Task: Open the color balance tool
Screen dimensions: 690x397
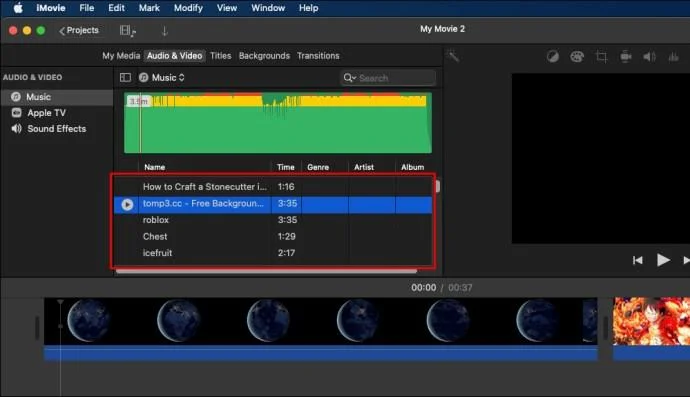Action: pyautogui.click(x=553, y=56)
